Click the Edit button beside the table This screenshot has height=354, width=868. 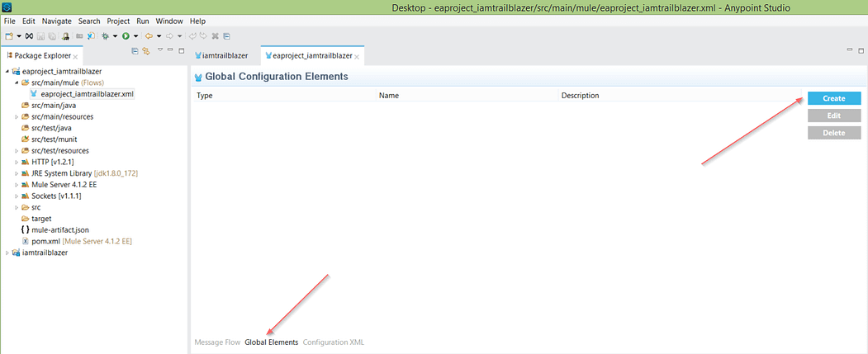[833, 116]
